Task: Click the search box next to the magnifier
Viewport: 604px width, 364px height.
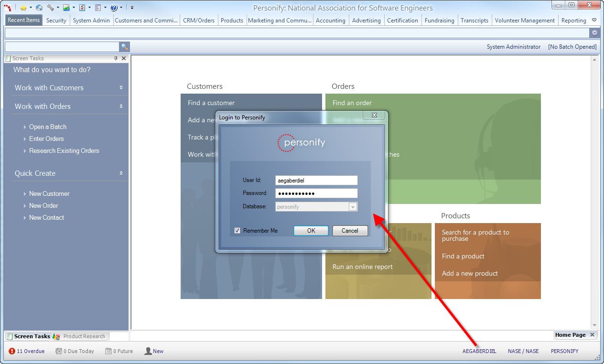Action: point(62,47)
